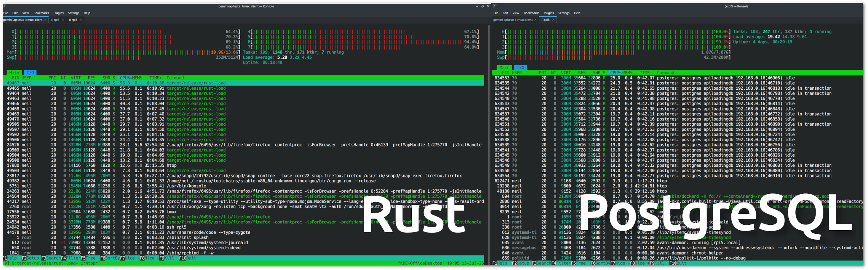The height and width of the screenshot is (270, 868).
Task: Open Settings menu in left Konsole window
Action: pos(73,13)
